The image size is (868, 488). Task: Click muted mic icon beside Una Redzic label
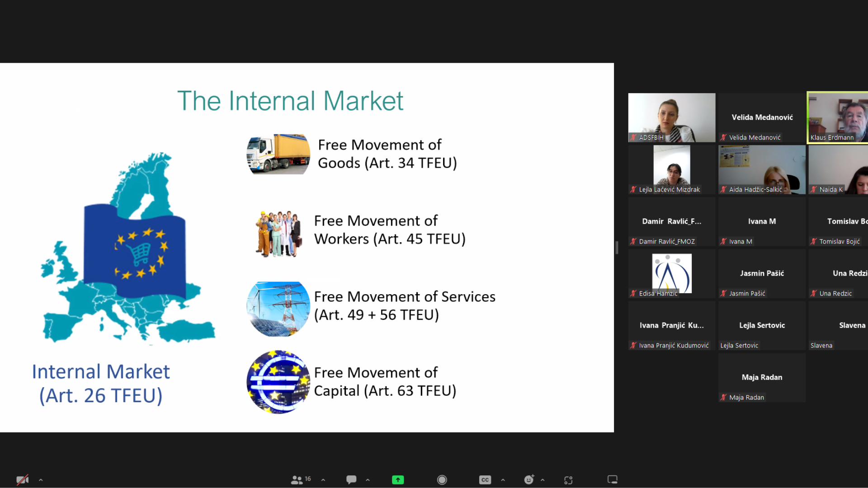click(x=813, y=293)
